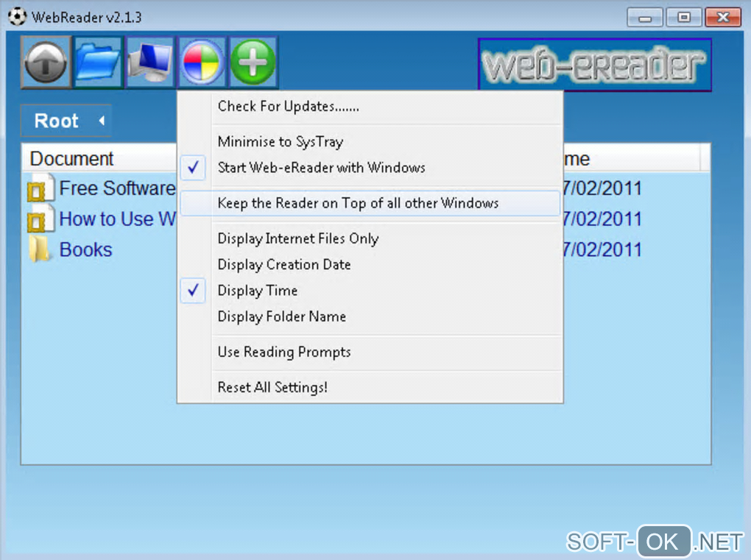751x560 pixels.
Task: Select the Books folder entry
Action: (x=85, y=249)
